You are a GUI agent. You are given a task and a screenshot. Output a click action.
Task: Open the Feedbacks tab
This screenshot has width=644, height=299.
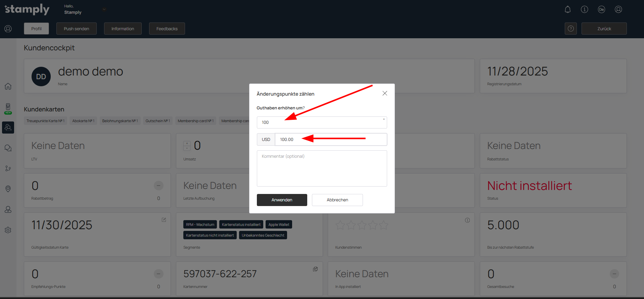coord(167,29)
